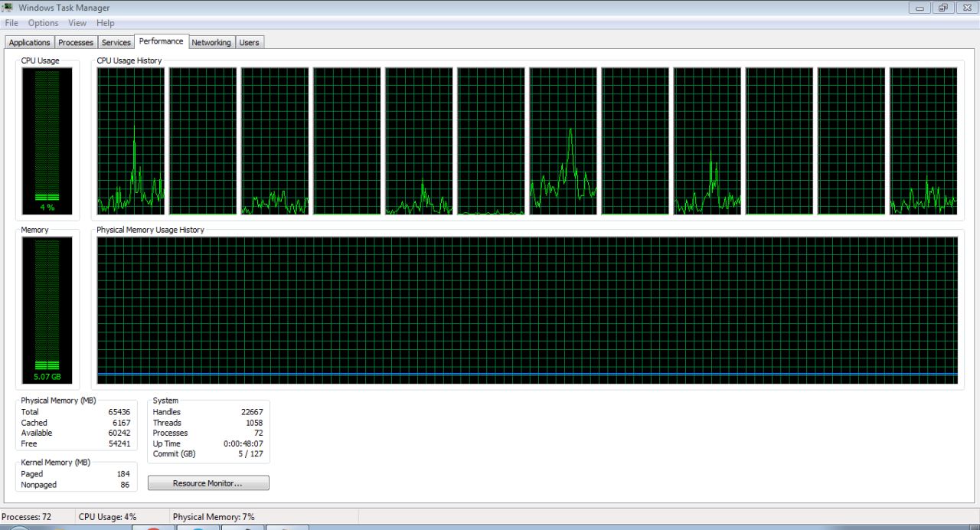Click the status bar text Physical Memory: 7%
Screen dimensions: 980x530
(x=214, y=517)
